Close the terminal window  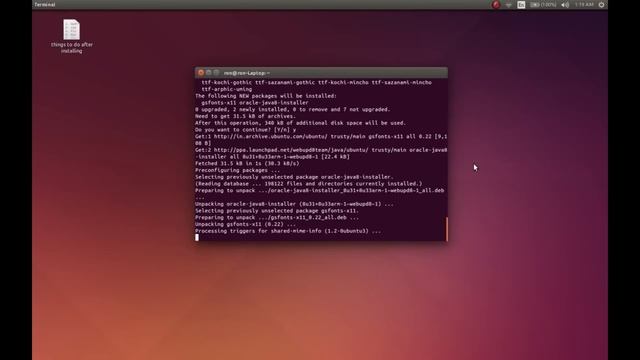pyautogui.click(x=201, y=73)
